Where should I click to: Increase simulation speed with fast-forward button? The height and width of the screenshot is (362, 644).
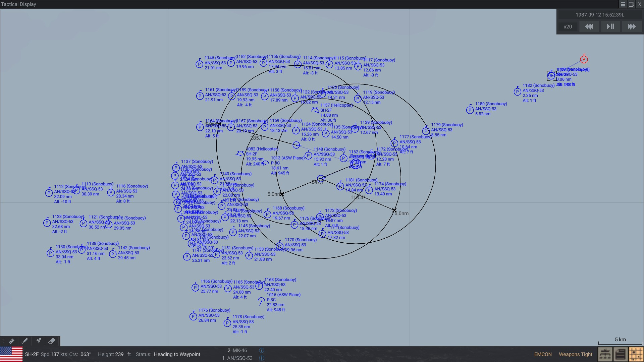[632, 26]
